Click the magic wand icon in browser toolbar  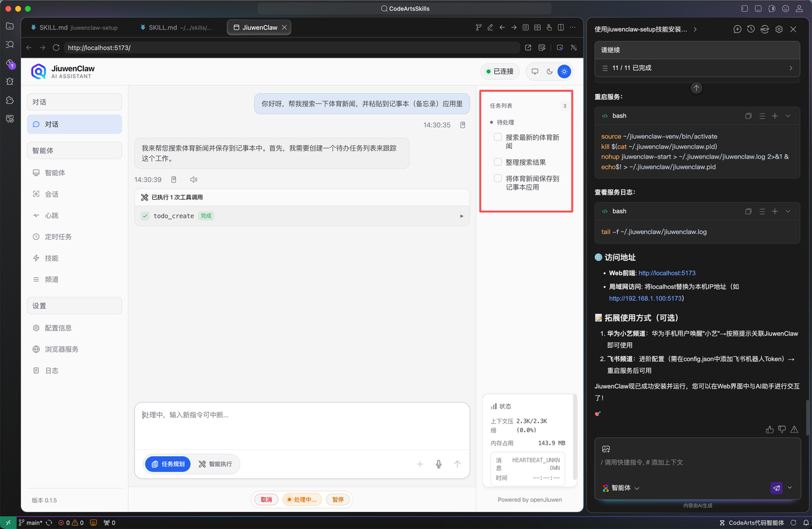[x=573, y=48]
